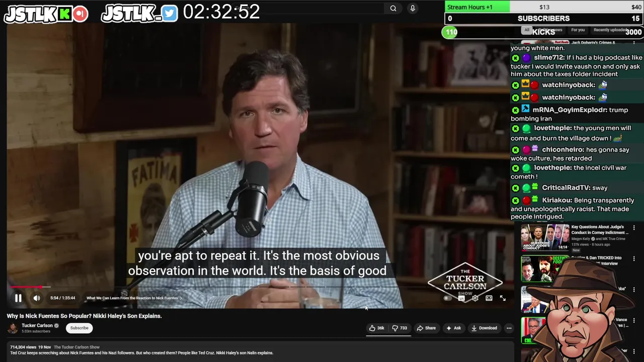The height and width of the screenshot is (362, 644).
Task: Click the 5:54 / 1:35:44 time display
Action: 62,298
